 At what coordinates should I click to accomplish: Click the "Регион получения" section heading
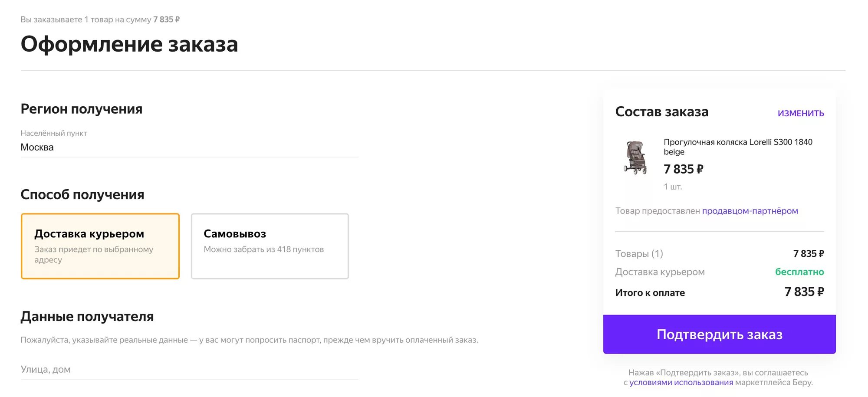[81, 109]
